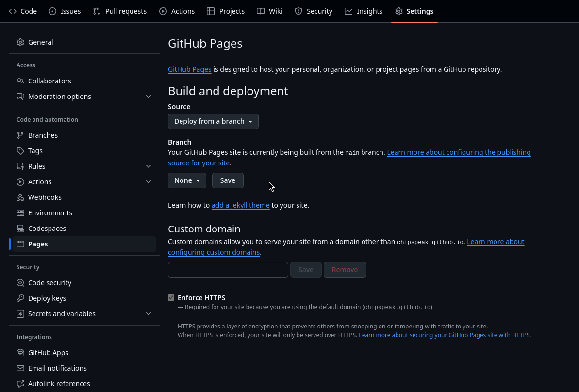This screenshot has height=392, width=579.
Task: Click the Email notifications envelope icon
Action: 20,368
